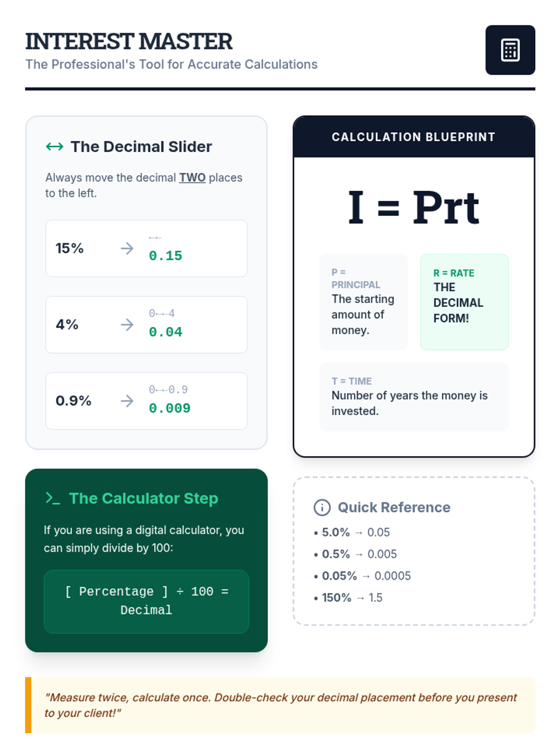This screenshot has height=747, width=560.
Task: Click the I = Prt formula
Action: coord(414,207)
